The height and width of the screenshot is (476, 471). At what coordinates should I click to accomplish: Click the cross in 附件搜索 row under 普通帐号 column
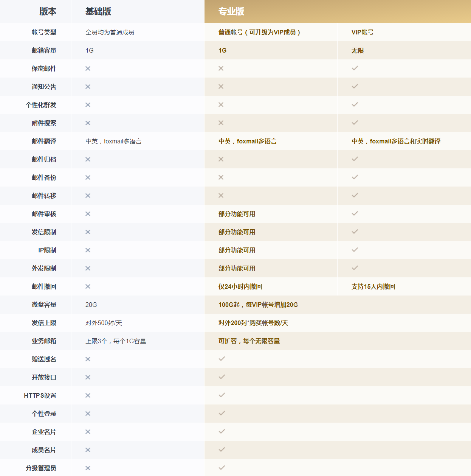click(x=221, y=123)
